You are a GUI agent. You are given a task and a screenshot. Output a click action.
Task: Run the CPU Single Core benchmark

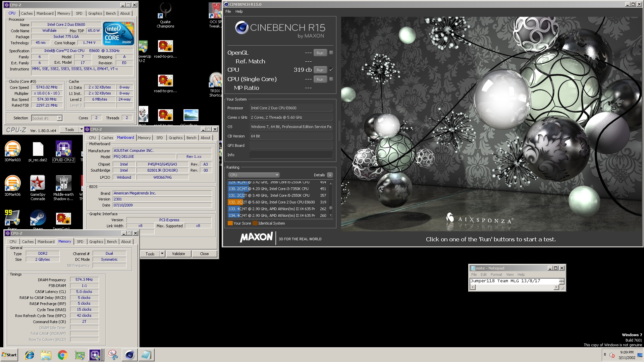coord(320,79)
